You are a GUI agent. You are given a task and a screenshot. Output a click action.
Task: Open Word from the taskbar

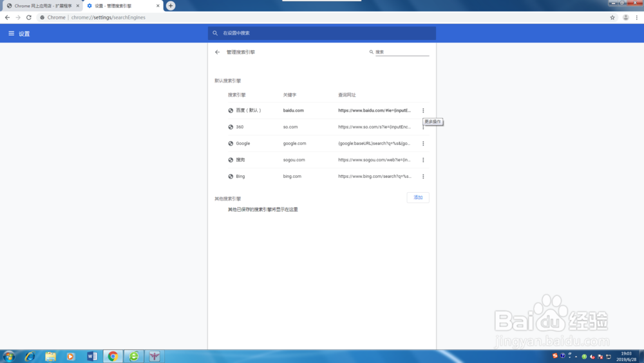pyautogui.click(x=92, y=357)
